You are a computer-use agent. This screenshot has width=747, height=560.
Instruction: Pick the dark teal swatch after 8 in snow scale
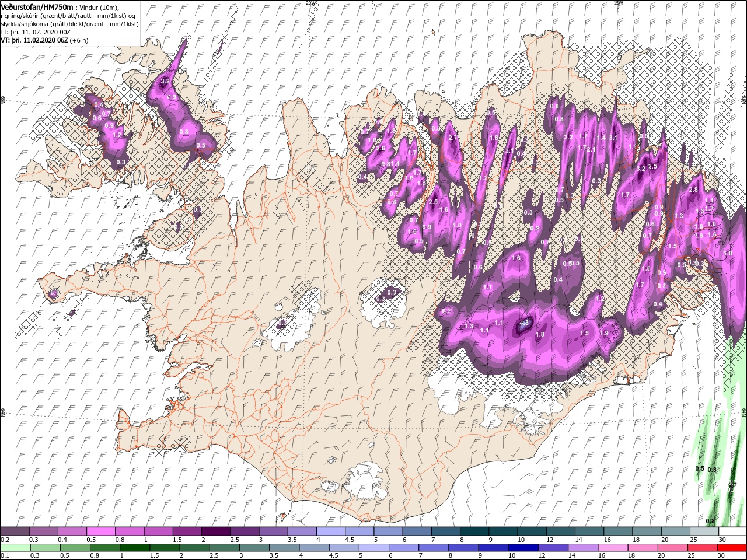pyautogui.click(x=474, y=531)
